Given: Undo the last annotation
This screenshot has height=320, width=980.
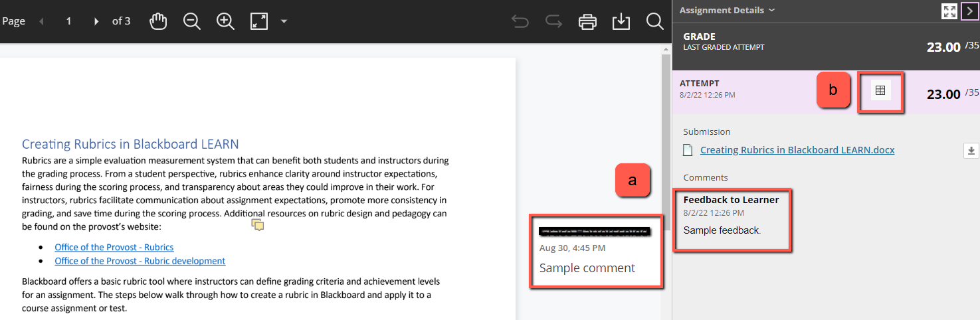Looking at the screenshot, I should [520, 21].
